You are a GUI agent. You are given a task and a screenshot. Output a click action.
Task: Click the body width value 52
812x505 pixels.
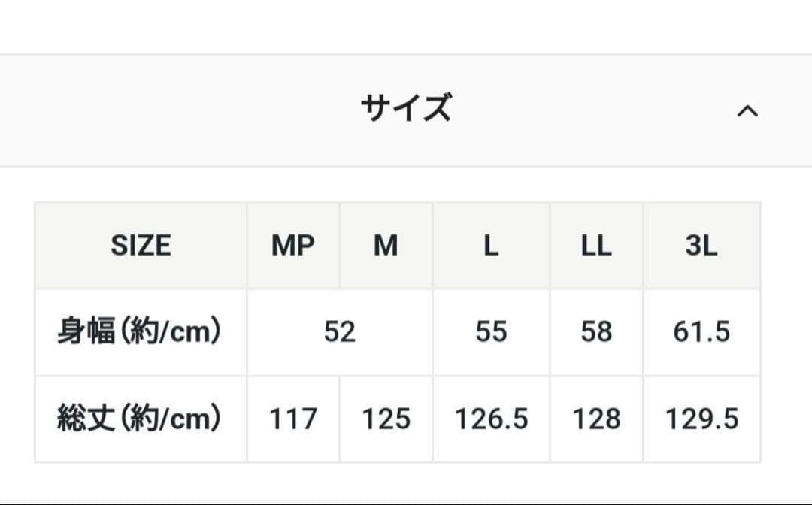340,331
